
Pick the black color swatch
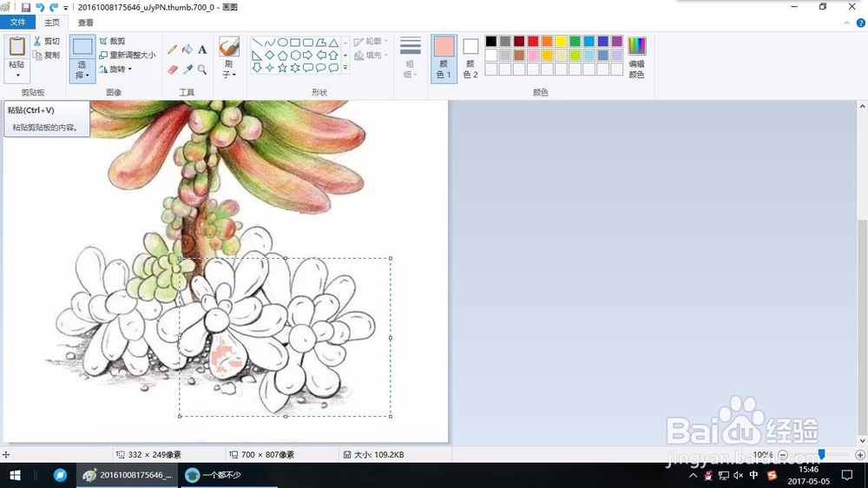(491, 41)
